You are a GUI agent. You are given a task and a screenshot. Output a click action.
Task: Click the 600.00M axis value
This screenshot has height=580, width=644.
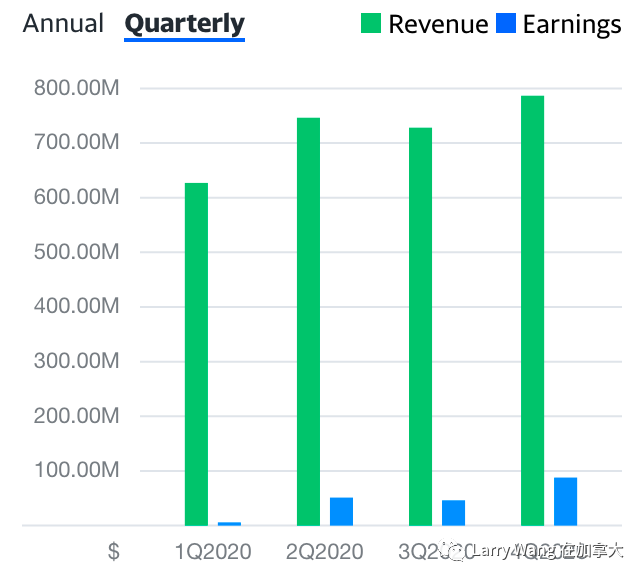[76, 197]
